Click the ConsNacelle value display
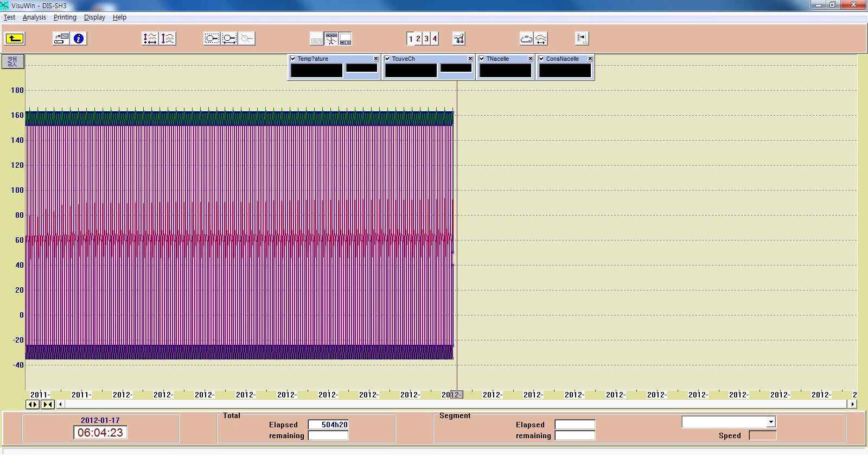This screenshot has width=868, height=455. tap(565, 71)
